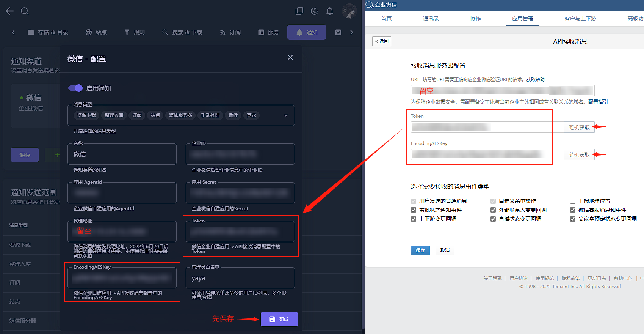
Task: Toggle the 自定义菜单操作 checkbox
Action: 493,201
